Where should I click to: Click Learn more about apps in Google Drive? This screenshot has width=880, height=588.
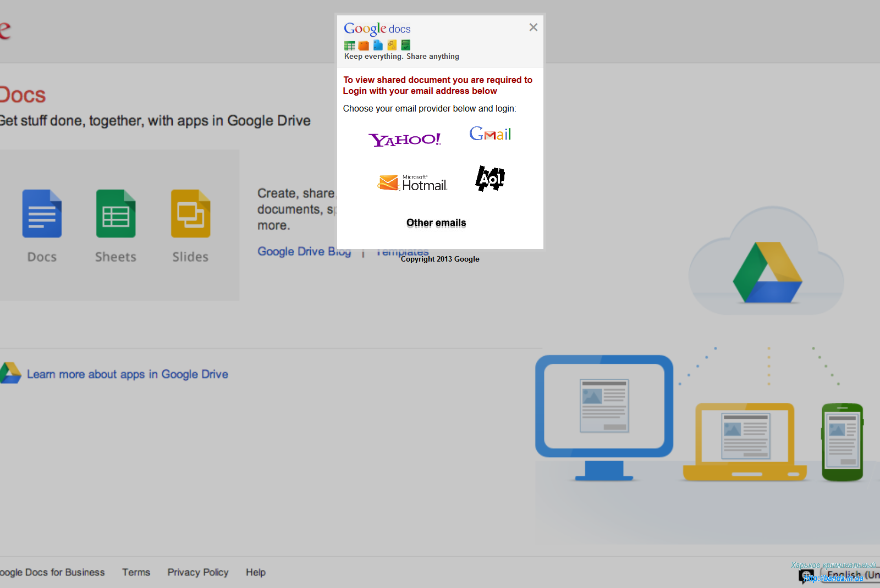(x=128, y=374)
